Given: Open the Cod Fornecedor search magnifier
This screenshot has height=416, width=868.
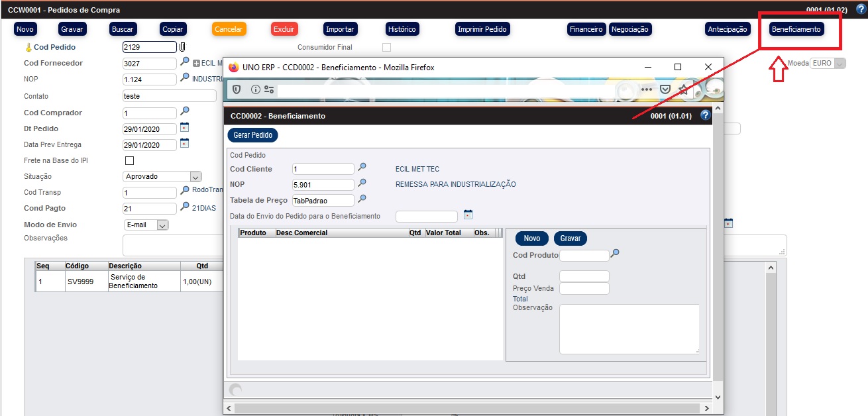Looking at the screenshot, I should [x=185, y=62].
